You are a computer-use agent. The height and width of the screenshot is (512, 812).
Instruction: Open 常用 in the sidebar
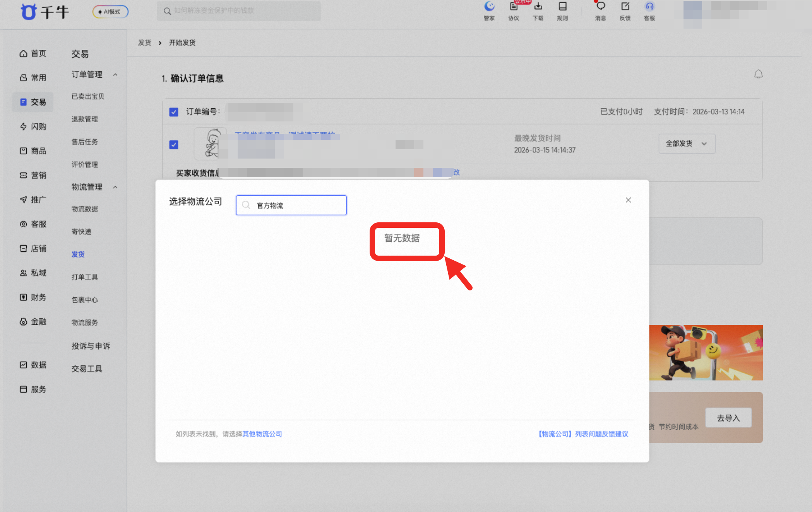(x=33, y=78)
